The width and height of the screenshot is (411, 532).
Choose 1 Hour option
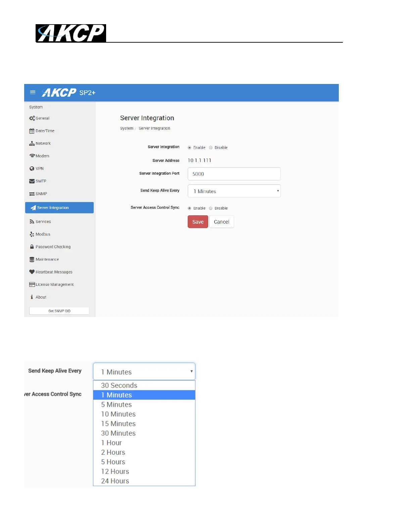coord(144,443)
